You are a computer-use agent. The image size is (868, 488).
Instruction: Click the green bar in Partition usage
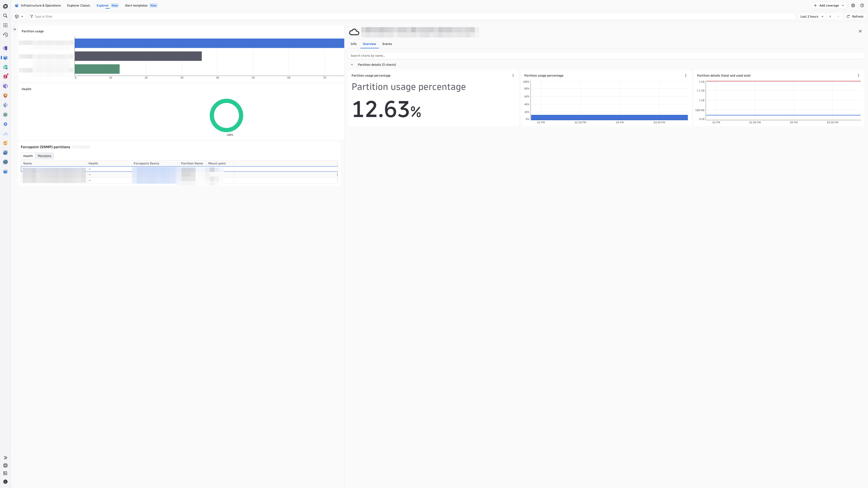(x=97, y=69)
